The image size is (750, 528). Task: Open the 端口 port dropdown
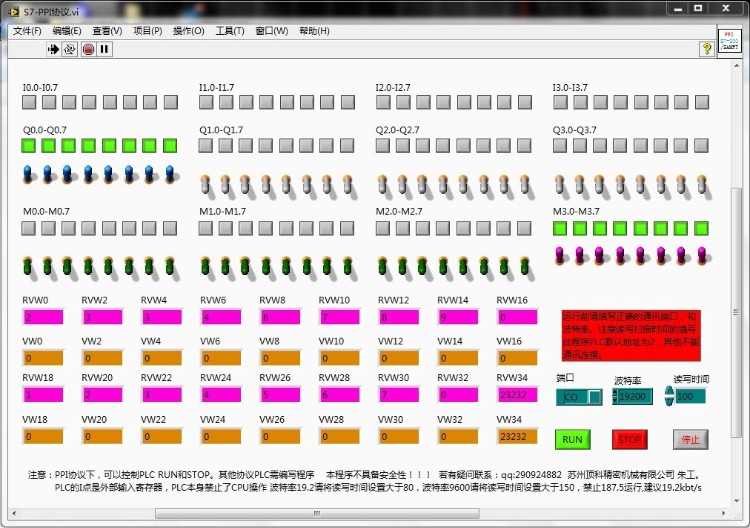click(x=594, y=397)
